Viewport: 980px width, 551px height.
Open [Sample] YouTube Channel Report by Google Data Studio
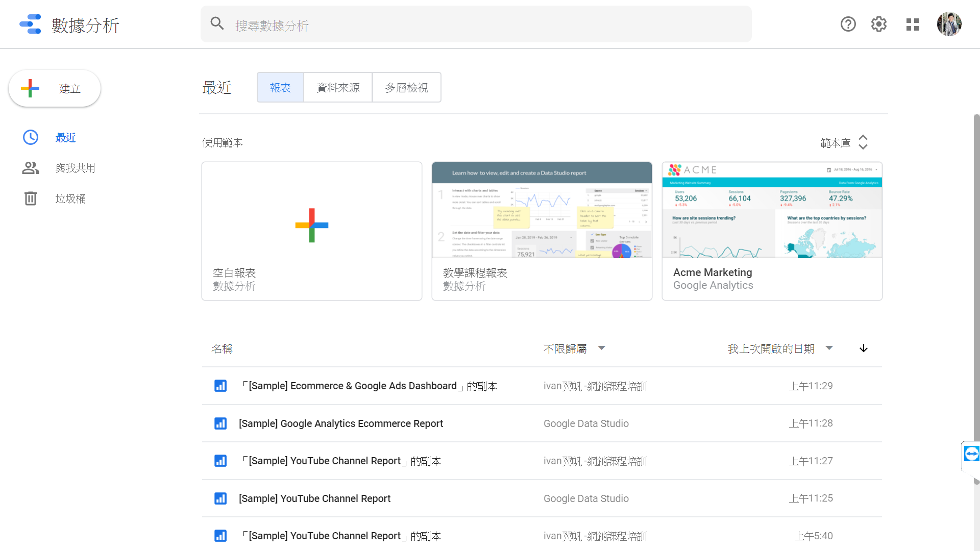[542, 498]
